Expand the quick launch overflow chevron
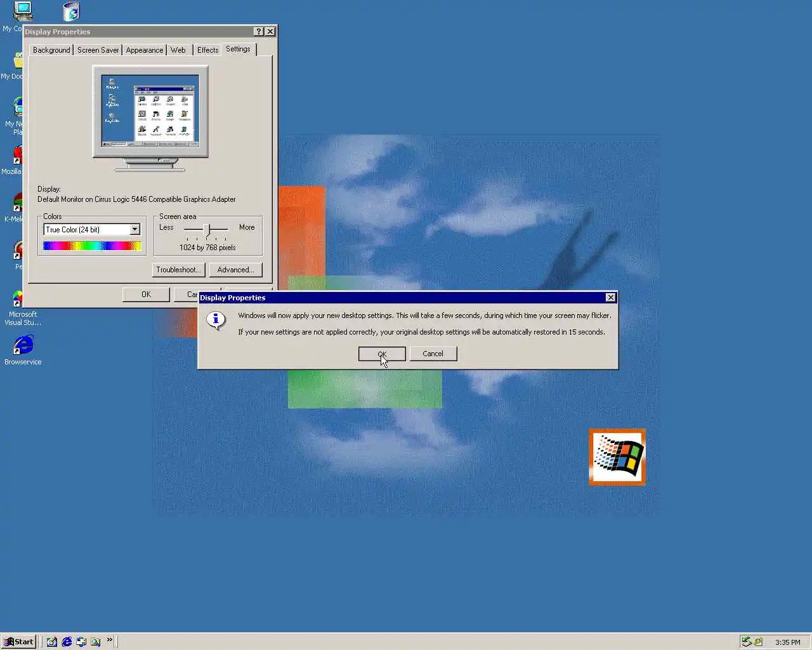The height and width of the screenshot is (650, 812). 110,640
